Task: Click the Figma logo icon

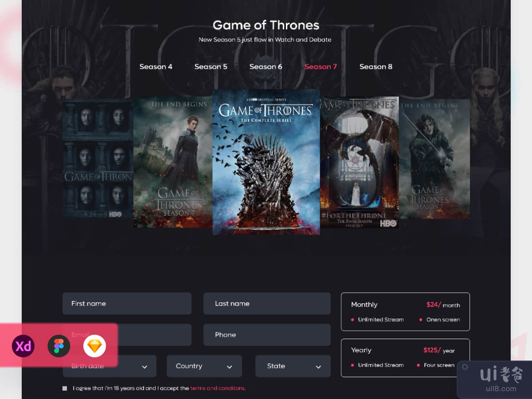Action: 59,346
